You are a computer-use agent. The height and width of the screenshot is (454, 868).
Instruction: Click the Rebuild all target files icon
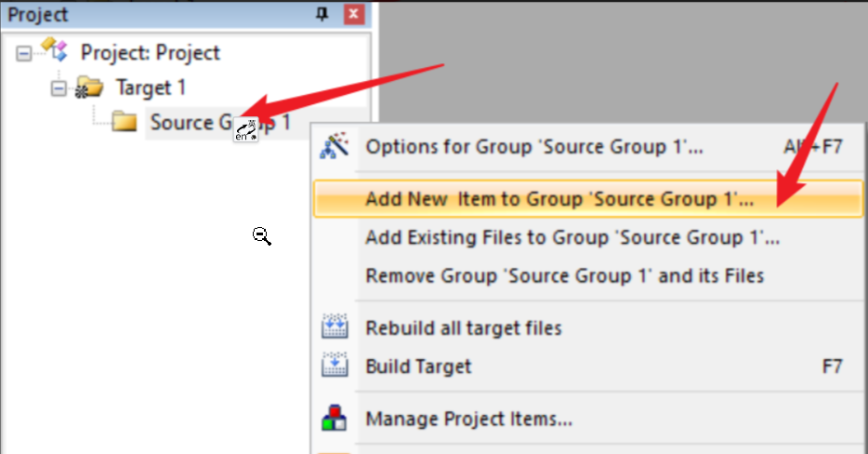click(x=334, y=327)
